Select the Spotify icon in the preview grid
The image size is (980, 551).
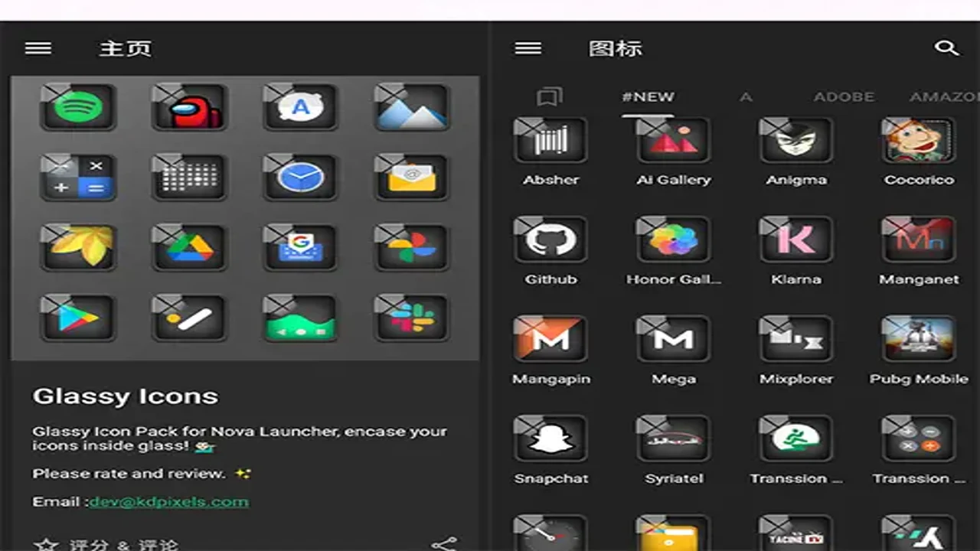[79, 107]
